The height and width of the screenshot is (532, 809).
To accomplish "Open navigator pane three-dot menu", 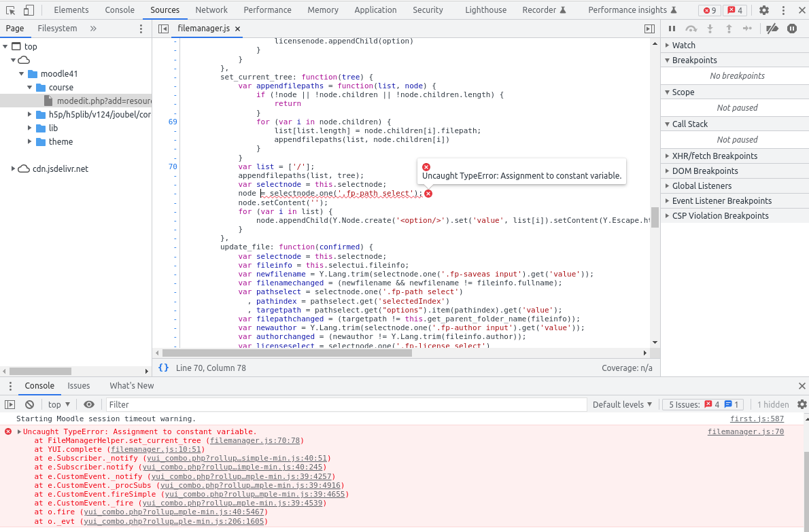I will [x=141, y=29].
